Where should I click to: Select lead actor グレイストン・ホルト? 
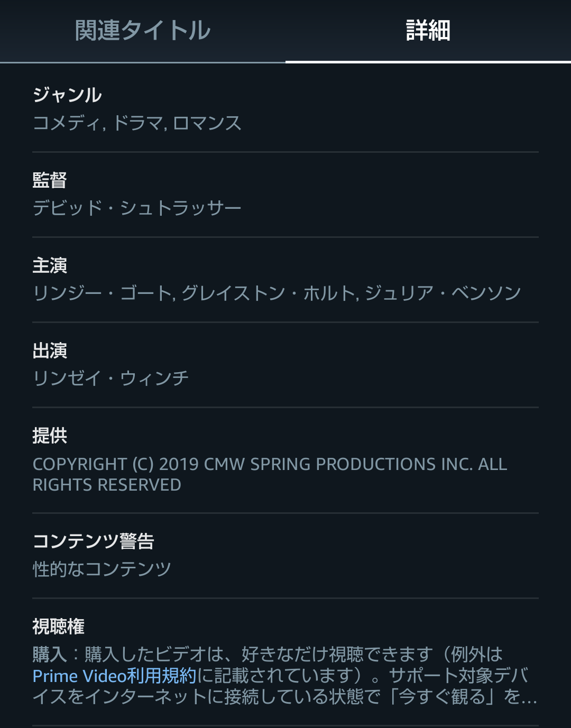coord(268,293)
